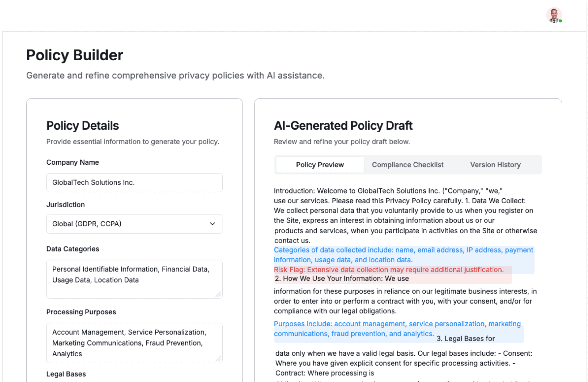Switch to the Version History tab
Viewport: 588px width, 382px height.
(x=495, y=165)
